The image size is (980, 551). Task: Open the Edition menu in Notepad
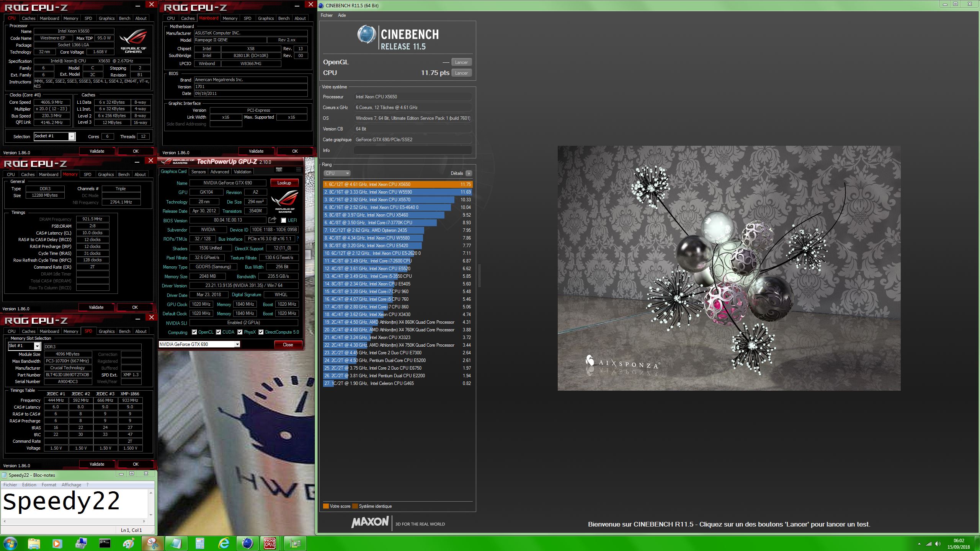(29, 485)
